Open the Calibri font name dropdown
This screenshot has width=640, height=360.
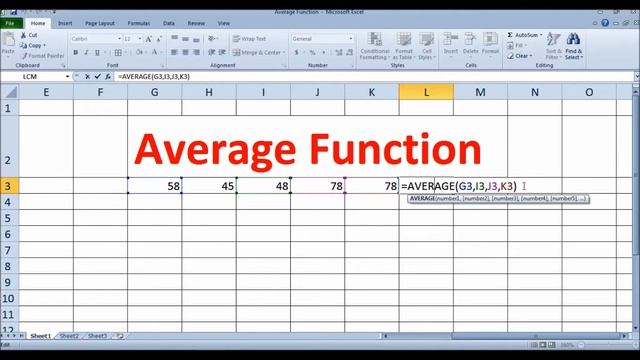click(119, 39)
